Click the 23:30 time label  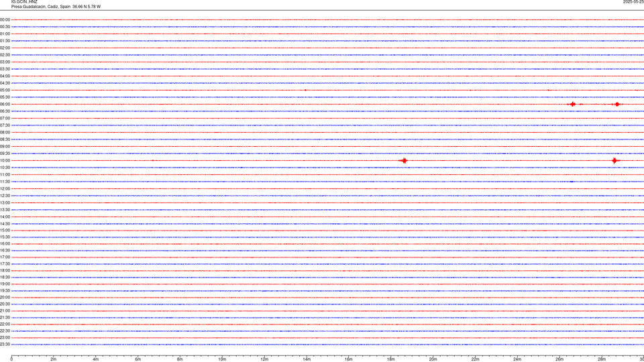(x=5, y=345)
